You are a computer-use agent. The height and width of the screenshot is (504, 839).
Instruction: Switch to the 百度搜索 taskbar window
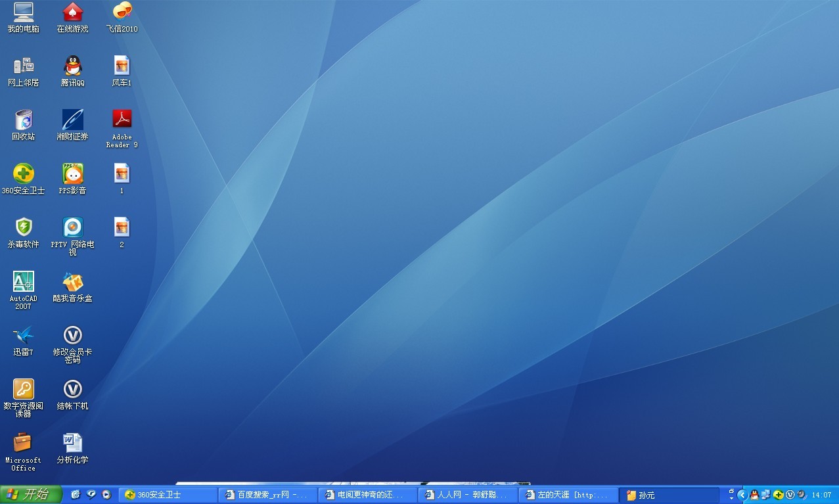(269, 495)
